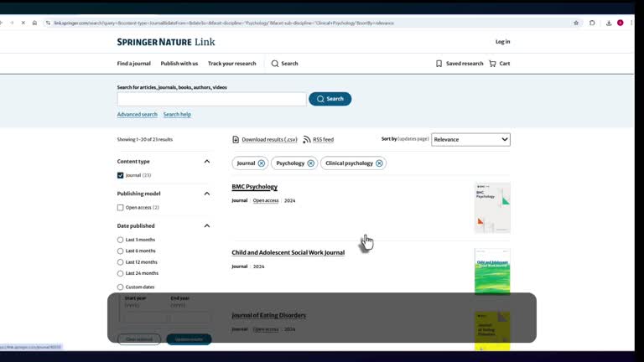Open the browser extensions icon
This screenshot has width=644, height=362.
[x=592, y=23]
